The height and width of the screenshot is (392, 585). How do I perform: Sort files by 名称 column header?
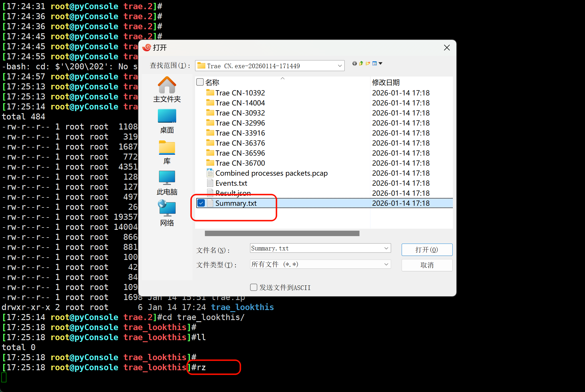212,83
